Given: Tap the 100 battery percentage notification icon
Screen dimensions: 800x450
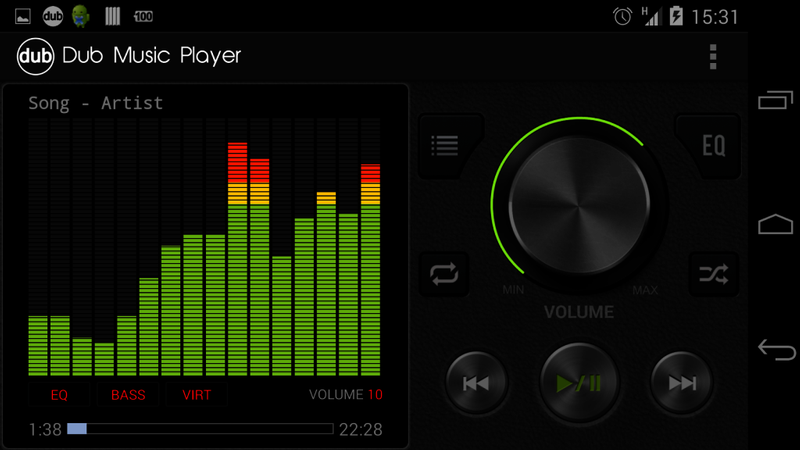Looking at the screenshot, I should point(143,16).
